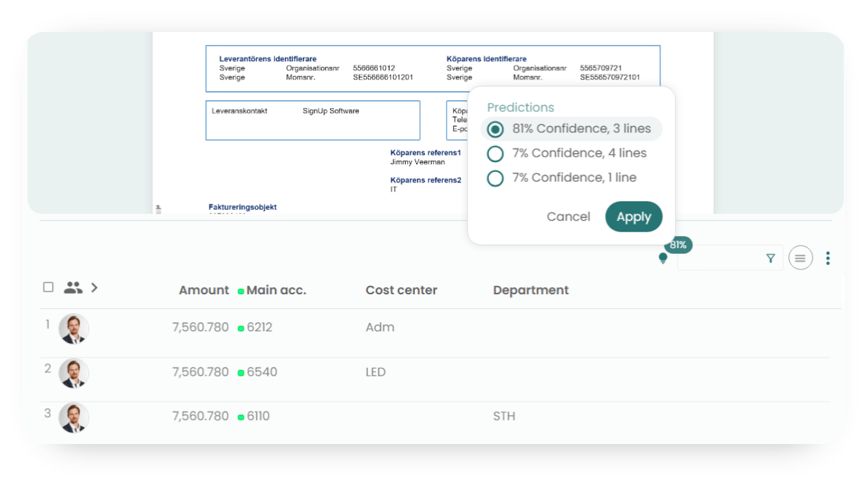Click VAT number SE556570972101

click(x=609, y=77)
